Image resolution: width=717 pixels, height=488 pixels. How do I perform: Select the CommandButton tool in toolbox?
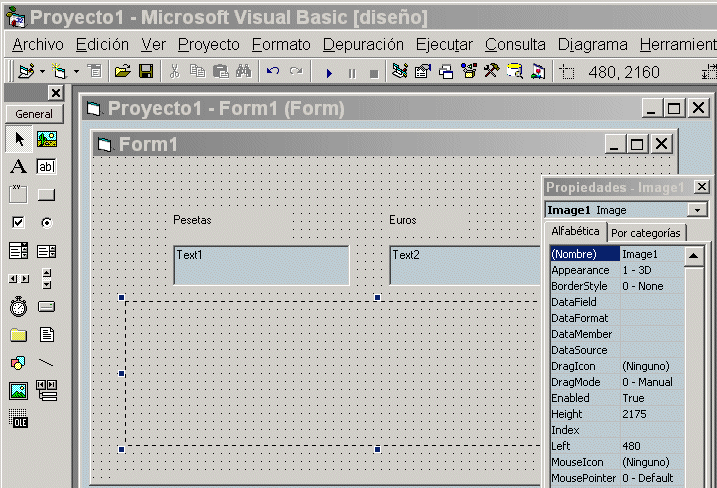point(47,195)
